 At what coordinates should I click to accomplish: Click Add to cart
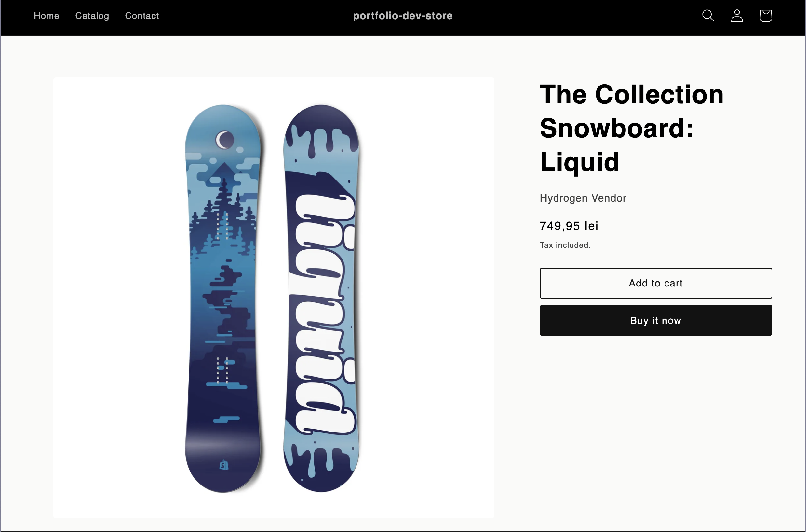[x=655, y=283]
